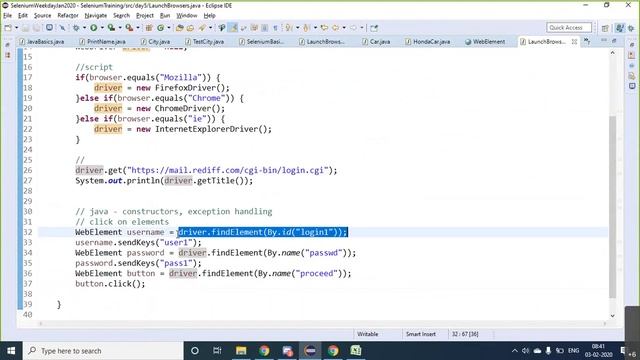Click the Save icon in toolbar
This screenshot has width=640, height=360.
[26, 28]
